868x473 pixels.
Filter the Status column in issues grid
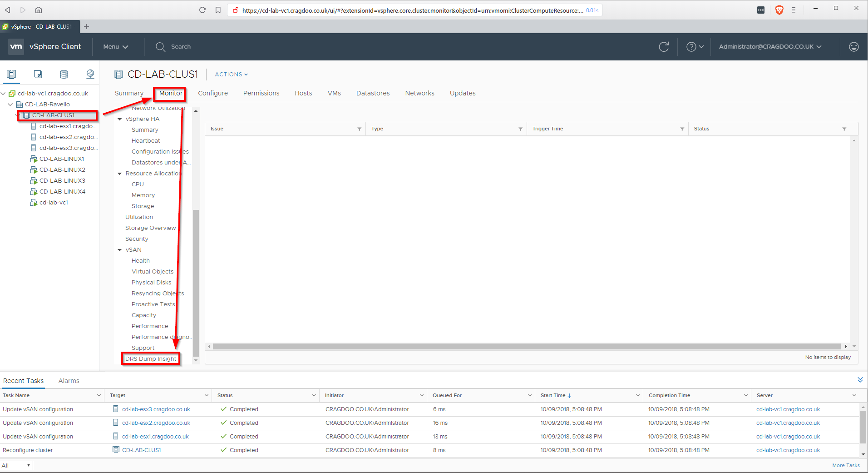click(x=844, y=129)
